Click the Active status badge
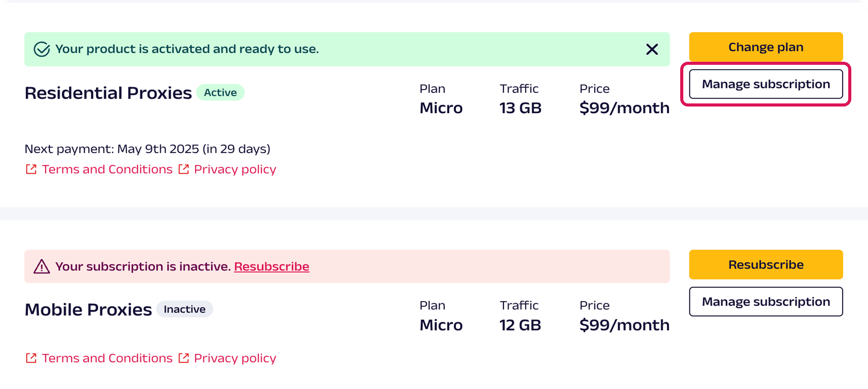The width and height of the screenshot is (868, 389). tap(220, 93)
